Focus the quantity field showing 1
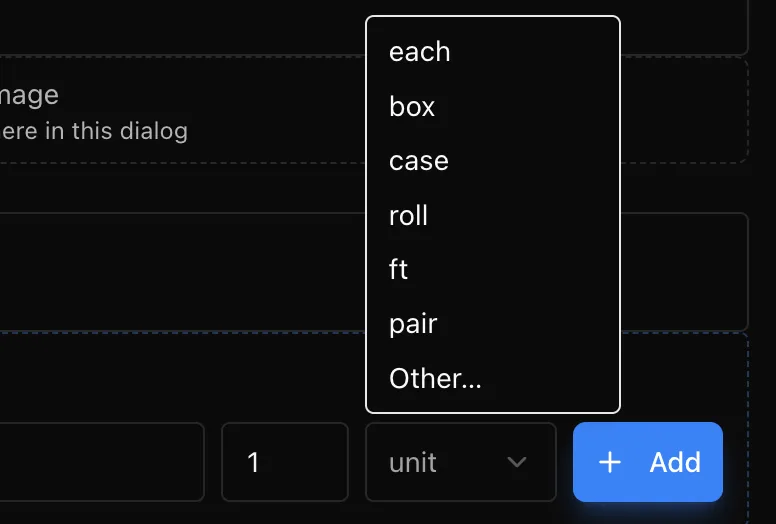This screenshot has height=524, width=776. 285,462
